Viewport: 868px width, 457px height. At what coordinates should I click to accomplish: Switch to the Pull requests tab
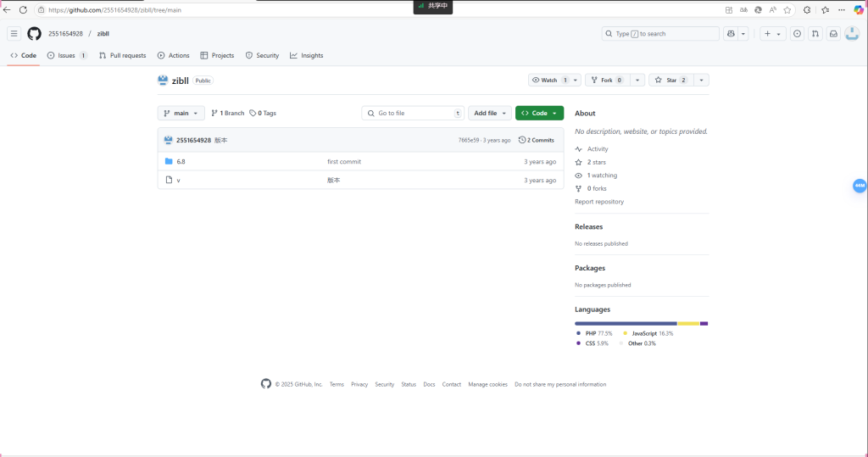click(x=122, y=55)
